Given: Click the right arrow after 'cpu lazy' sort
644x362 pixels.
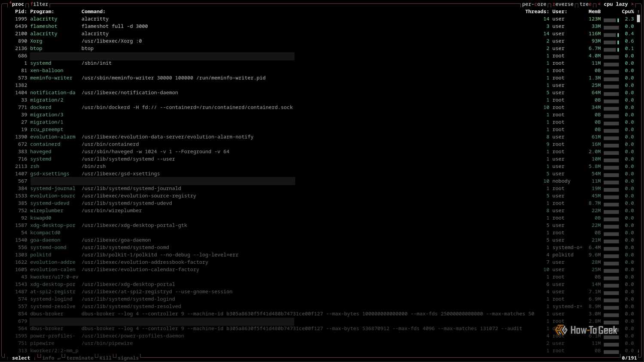Looking at the screenshot, I should pyautogui.click(x=632, y=4).
